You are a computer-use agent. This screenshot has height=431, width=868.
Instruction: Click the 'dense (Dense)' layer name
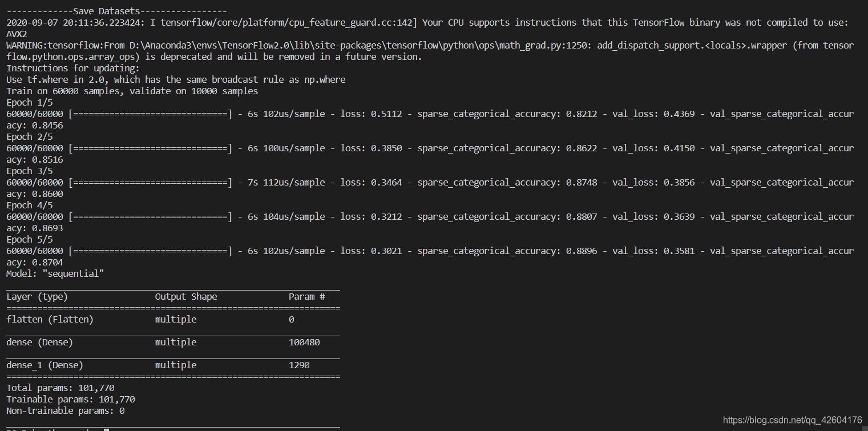(x=40, y=343)
